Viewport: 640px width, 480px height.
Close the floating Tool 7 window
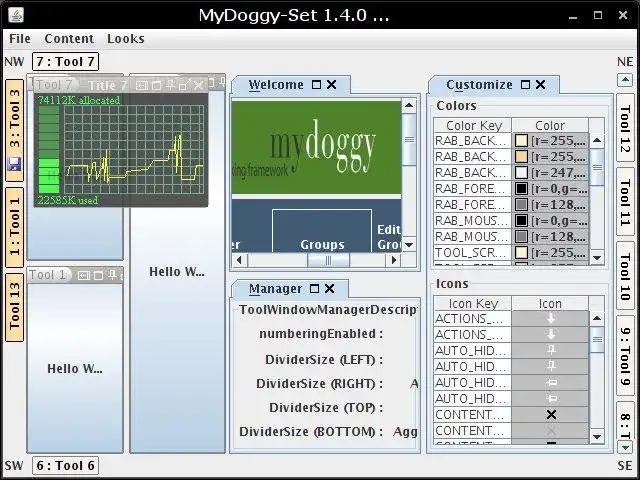click(198, 85)
